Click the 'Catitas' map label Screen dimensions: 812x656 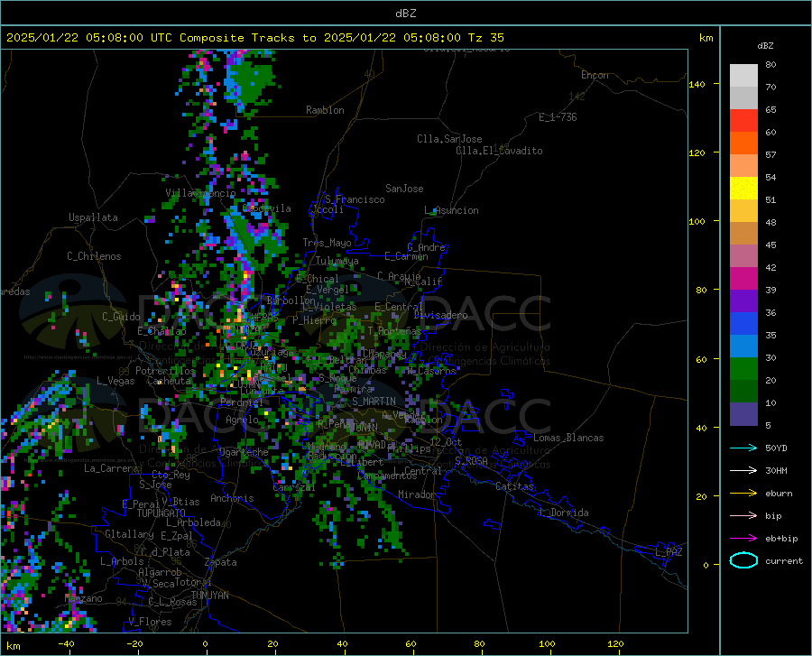point(515,486)
